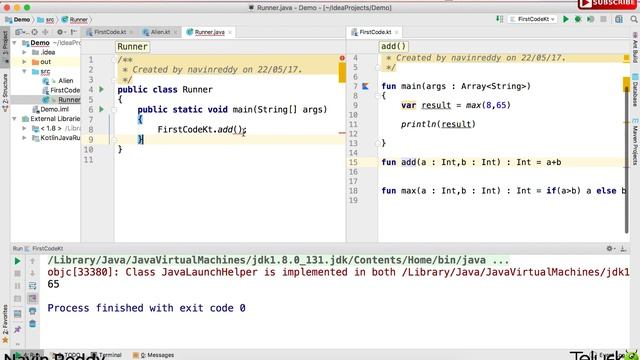Click src breadcrumb in navigation bar
The image size is (640, 360).
46,20
